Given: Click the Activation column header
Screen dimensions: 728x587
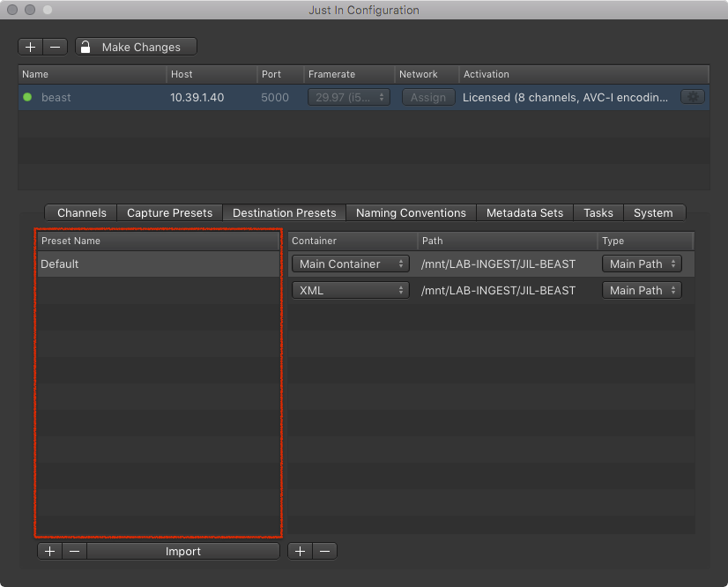Looking at the screenshot, I should pos(584,74).
